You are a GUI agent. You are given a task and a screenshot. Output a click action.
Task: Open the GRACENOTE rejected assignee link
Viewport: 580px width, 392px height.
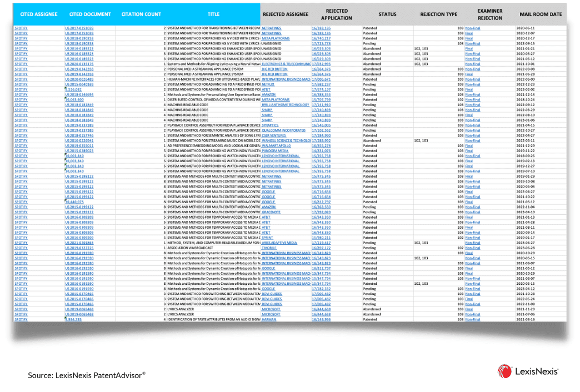click(x=271, y=212)
